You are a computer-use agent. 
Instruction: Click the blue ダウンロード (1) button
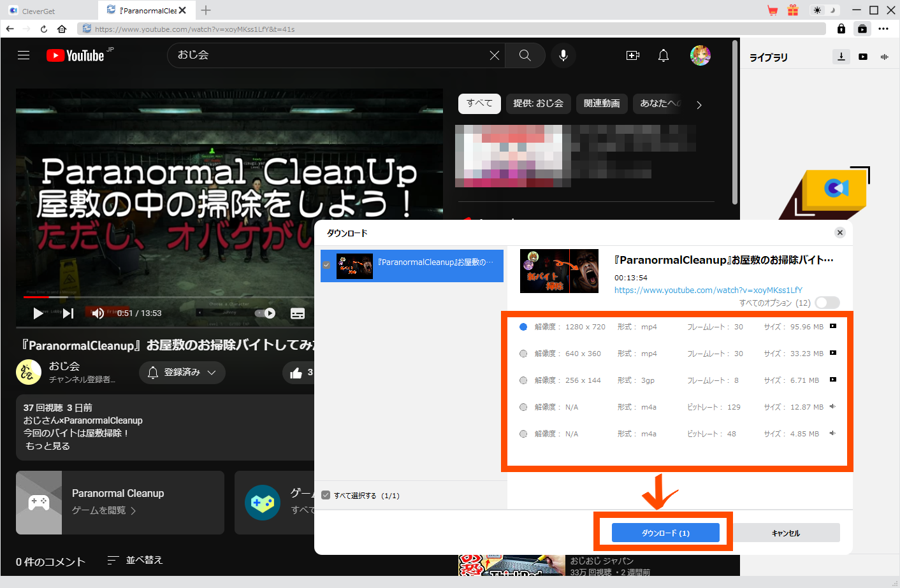(665, 533)
